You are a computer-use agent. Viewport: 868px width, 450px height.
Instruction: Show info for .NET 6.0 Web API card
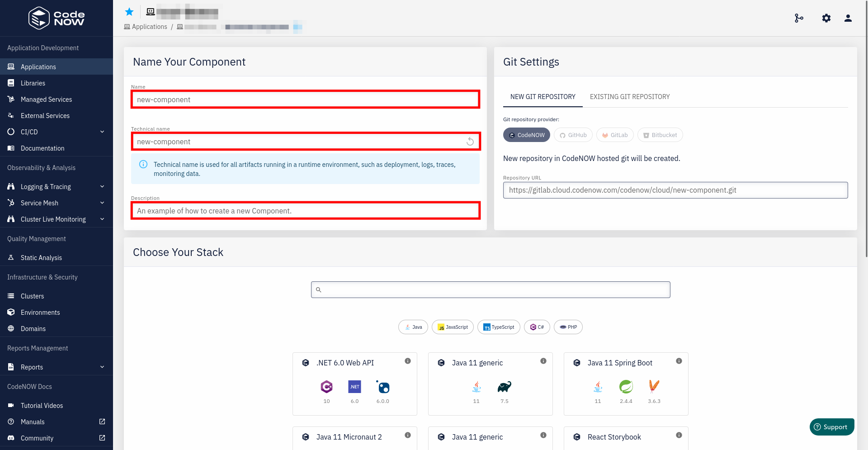point(408,361)
